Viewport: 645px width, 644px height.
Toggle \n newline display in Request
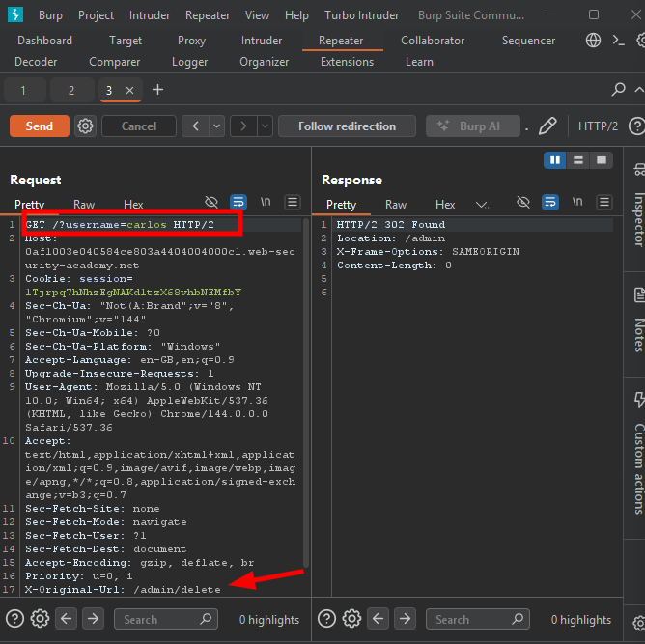tap(266, 202)
